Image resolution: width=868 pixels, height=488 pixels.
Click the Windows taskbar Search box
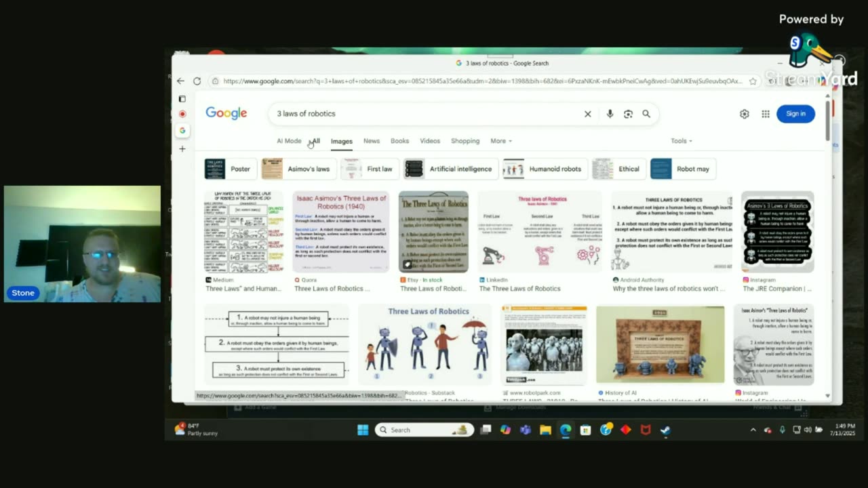click(424, 430)
